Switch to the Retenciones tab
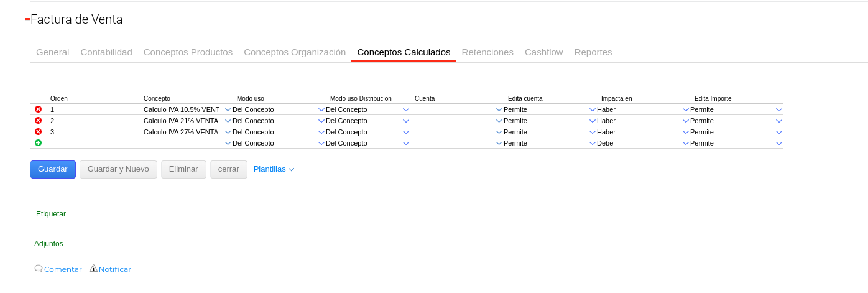Screen dimensions: 868x293 point(487,52)
